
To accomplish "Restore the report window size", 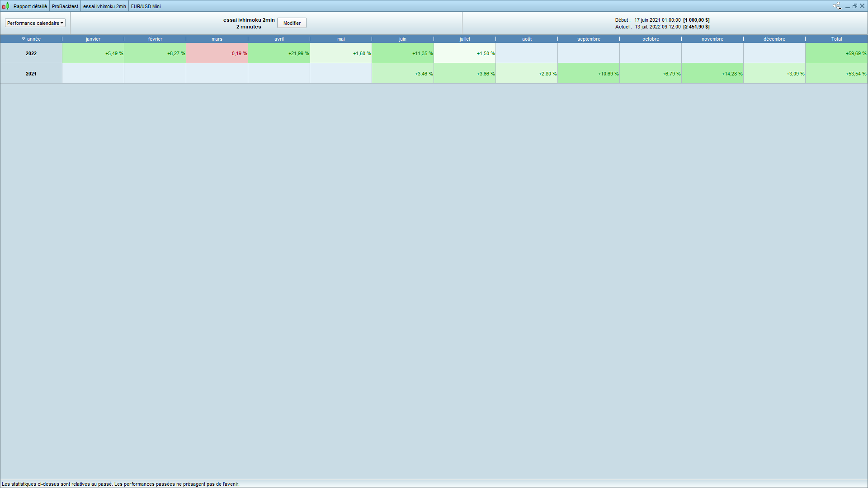I will 855,6.
